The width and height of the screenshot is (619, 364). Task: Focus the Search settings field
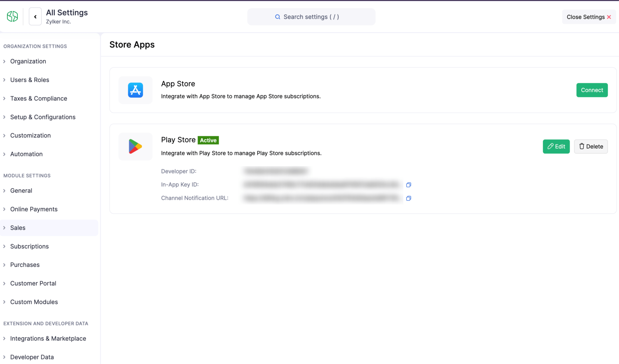click(x=311, y=17)
